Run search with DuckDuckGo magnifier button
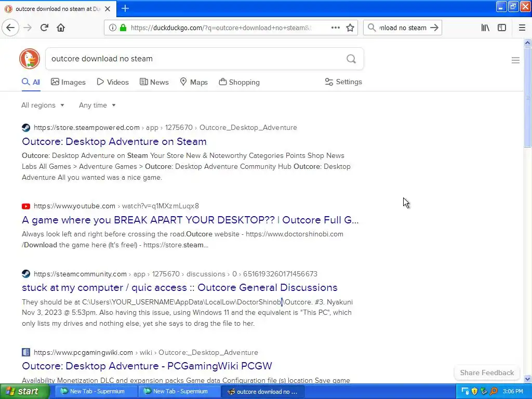Viewport: 532px width, 399px height. (x=351, y=59)
